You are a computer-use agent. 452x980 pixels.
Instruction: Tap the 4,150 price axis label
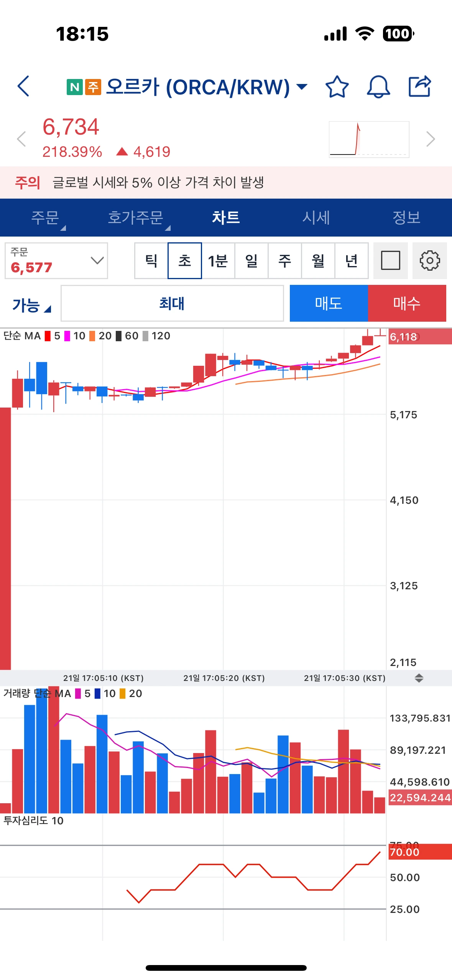pos(404,500)
